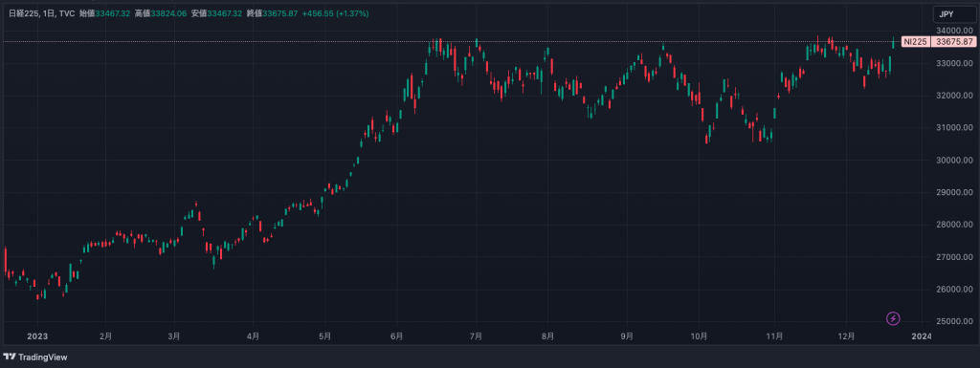Click the 29000.00 price axis label
The image size is (980, 368).
(954, 193)
